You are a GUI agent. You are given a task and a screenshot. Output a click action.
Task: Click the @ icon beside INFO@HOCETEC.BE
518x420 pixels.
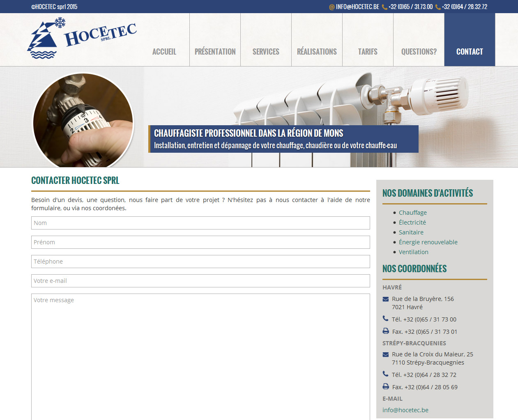tap(332, 7)
